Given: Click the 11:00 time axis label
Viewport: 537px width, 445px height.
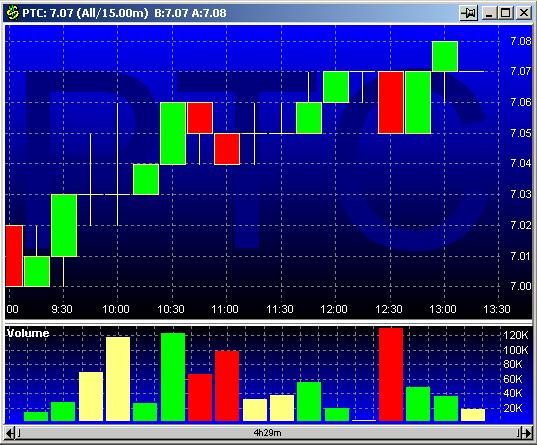Looking at the screenshot, I should (225, 309).
